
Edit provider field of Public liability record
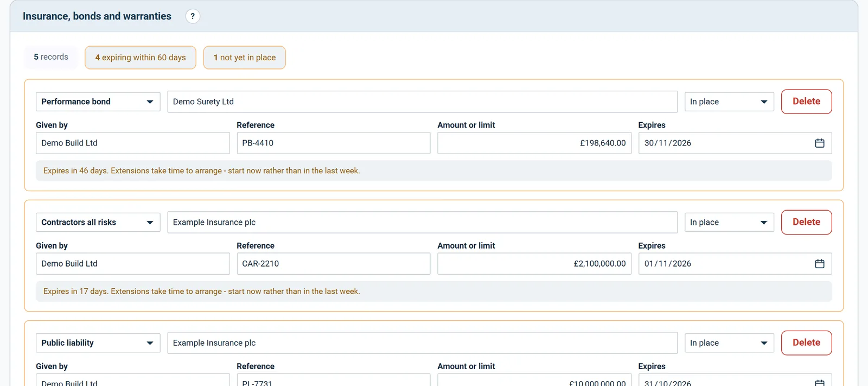pyautogui.click(x=423, y=343)
